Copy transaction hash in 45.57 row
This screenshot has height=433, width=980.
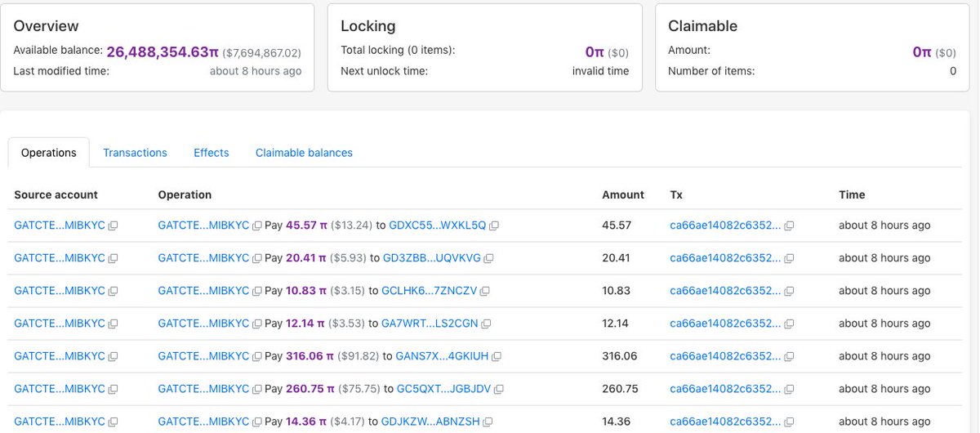(x=790, y=225)
